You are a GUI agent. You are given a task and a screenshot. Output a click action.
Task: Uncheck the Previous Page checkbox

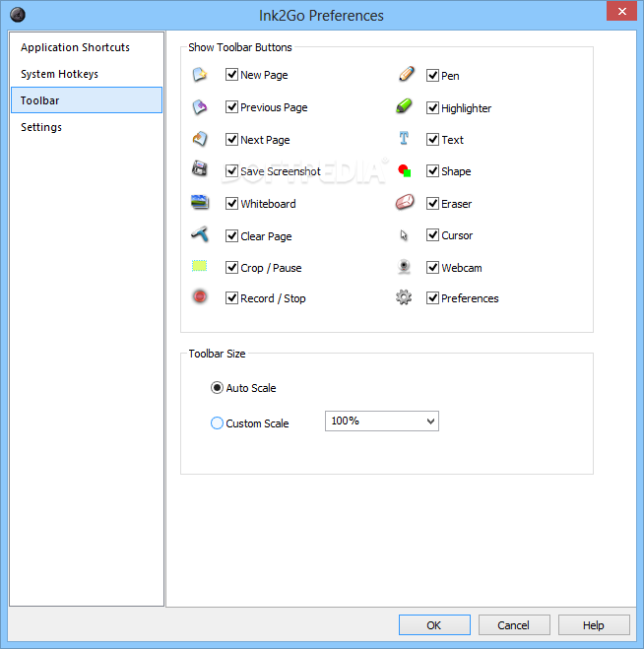(x=231, y=106)
